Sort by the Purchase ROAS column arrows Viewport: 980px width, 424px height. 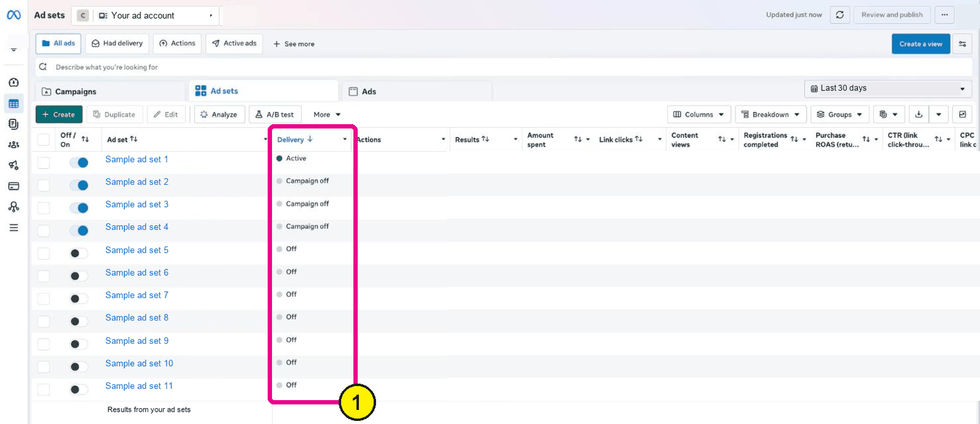point(866,139)
